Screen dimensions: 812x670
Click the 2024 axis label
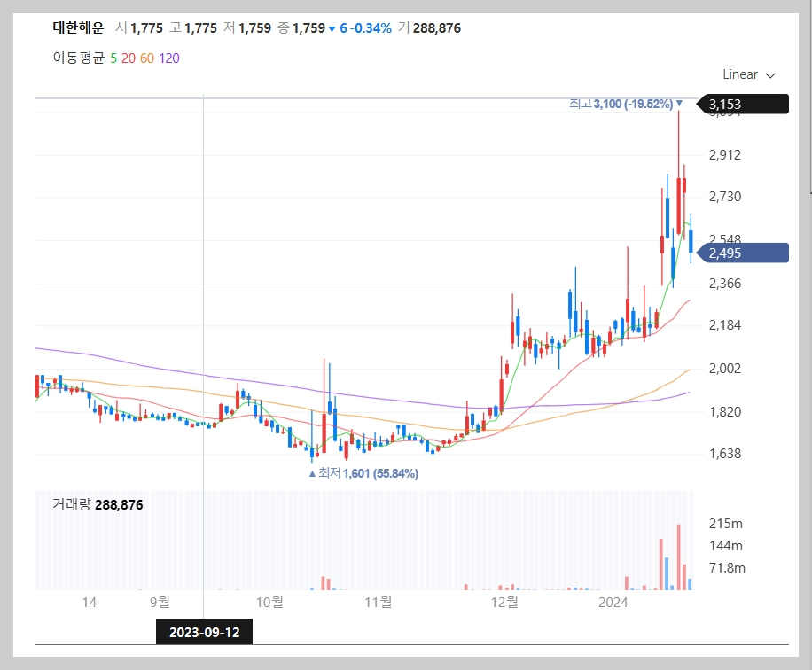pos(613,602)
